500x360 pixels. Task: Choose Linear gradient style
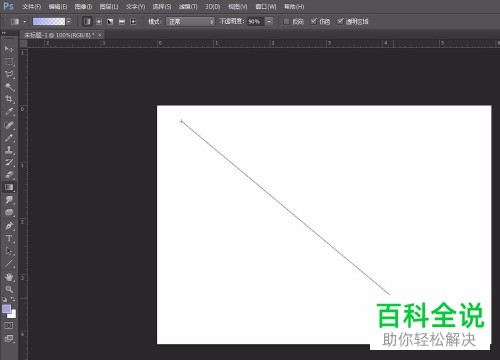(x=87, y=22)
